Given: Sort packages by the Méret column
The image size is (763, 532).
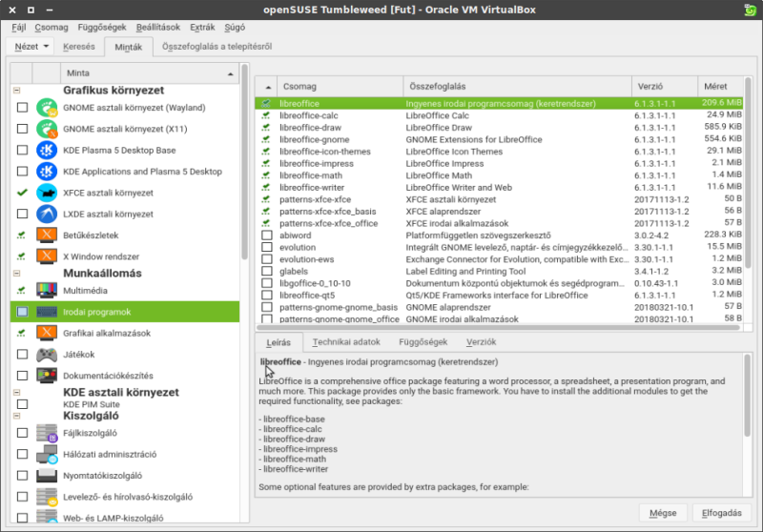Looking at the screenshot, I should [x=720, y=87].
